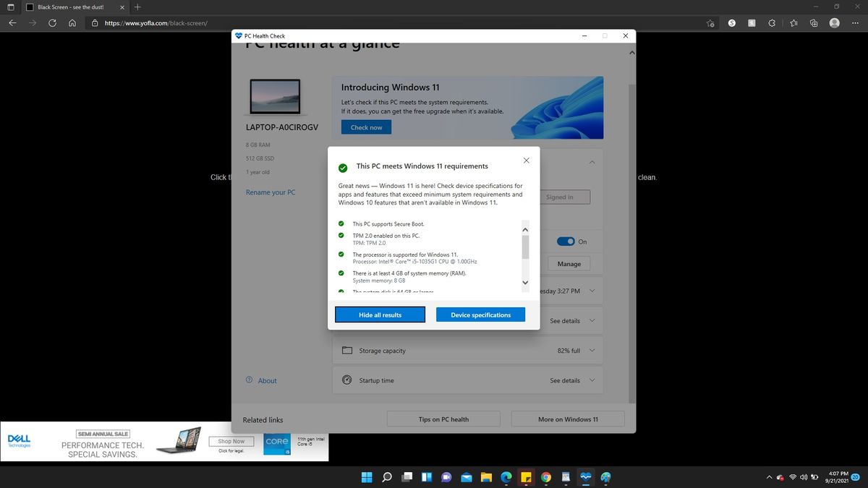This screenshot has height=488, width=868.
Task: Open Google Chrome from the taskbar
Action: (545, 476)
